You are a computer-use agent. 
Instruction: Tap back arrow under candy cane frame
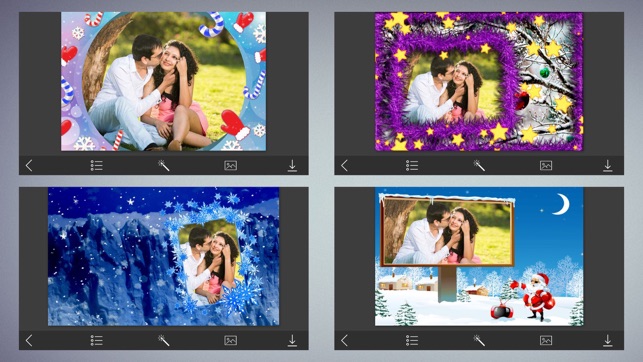29,166
